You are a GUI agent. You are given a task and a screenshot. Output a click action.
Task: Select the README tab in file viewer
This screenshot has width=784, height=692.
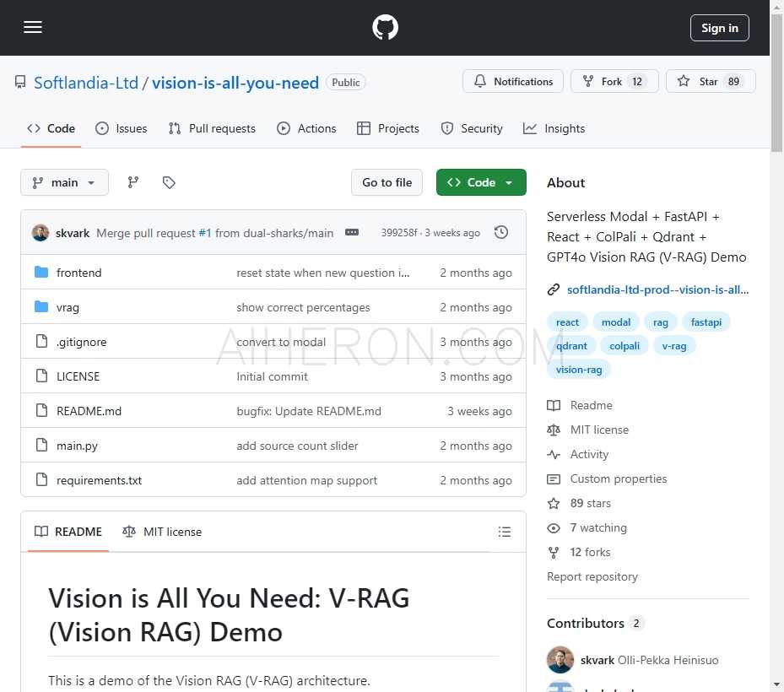pos(68,532)
